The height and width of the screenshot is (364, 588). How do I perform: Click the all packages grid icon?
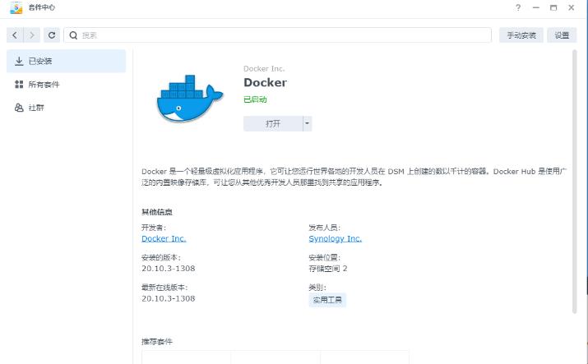pyautogui.click(x=19, y=85)
